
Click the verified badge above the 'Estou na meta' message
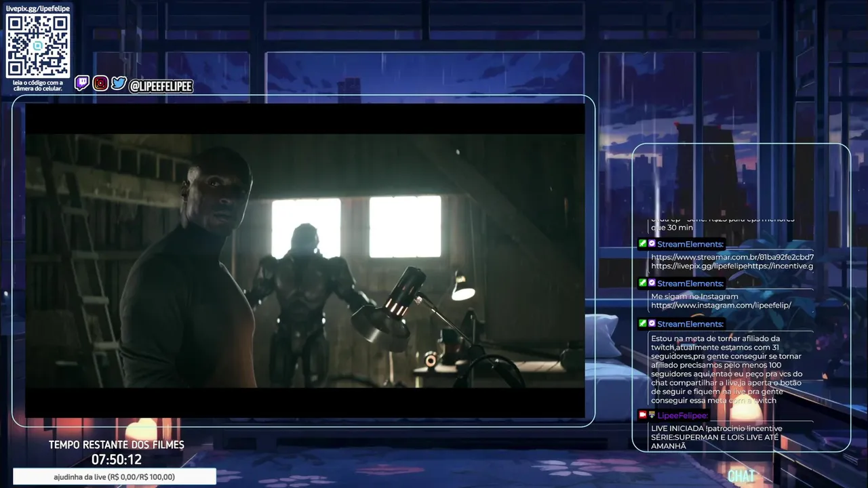pos(652,323)
